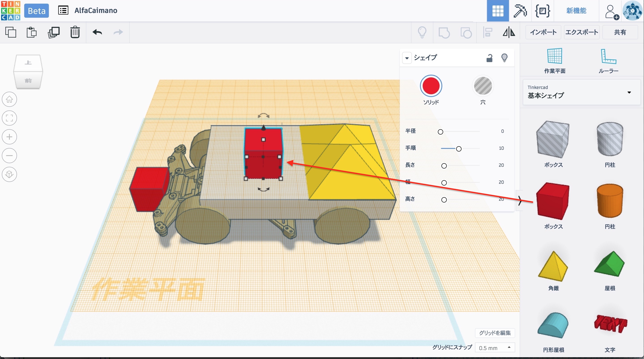Open the codeblocks braces icon
The width and height of the screenshot is (644, 359).
542,11
